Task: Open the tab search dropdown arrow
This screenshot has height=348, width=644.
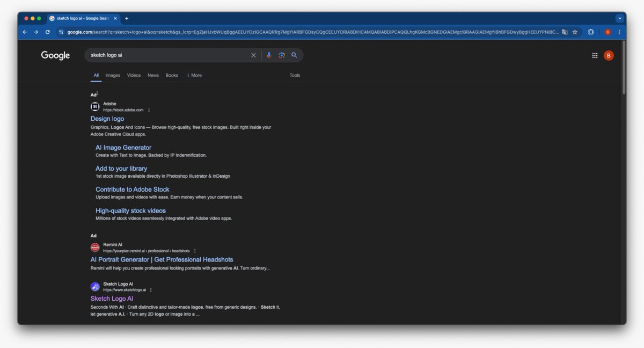Action: pos(620,18)
